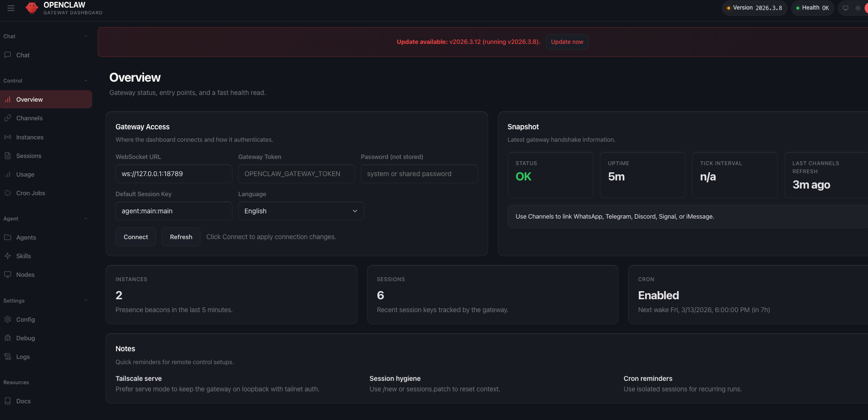The image size is (868, 420).
Task: Click the 'Use Channels to link WhatsApp' hint
Action: click(615, 217)
